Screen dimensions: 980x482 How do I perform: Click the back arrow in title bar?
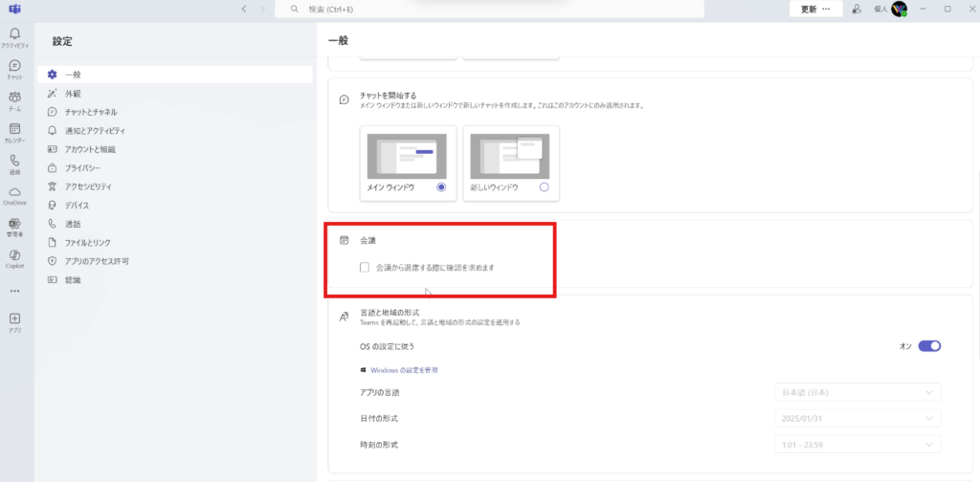[244, 9]
